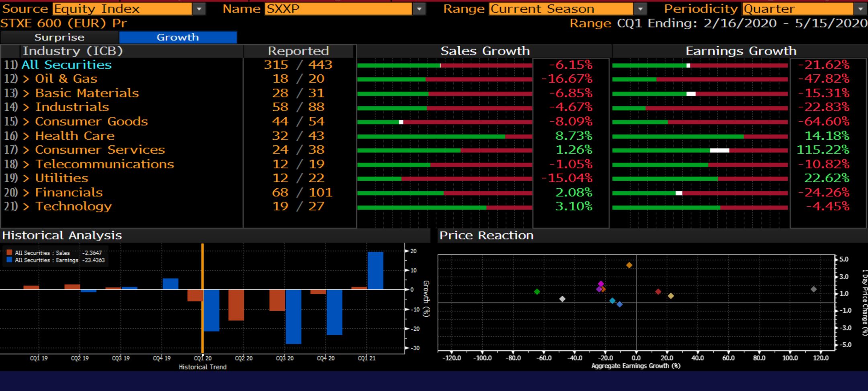Click the 2.08% Financials sales value

tap(574, 192)
